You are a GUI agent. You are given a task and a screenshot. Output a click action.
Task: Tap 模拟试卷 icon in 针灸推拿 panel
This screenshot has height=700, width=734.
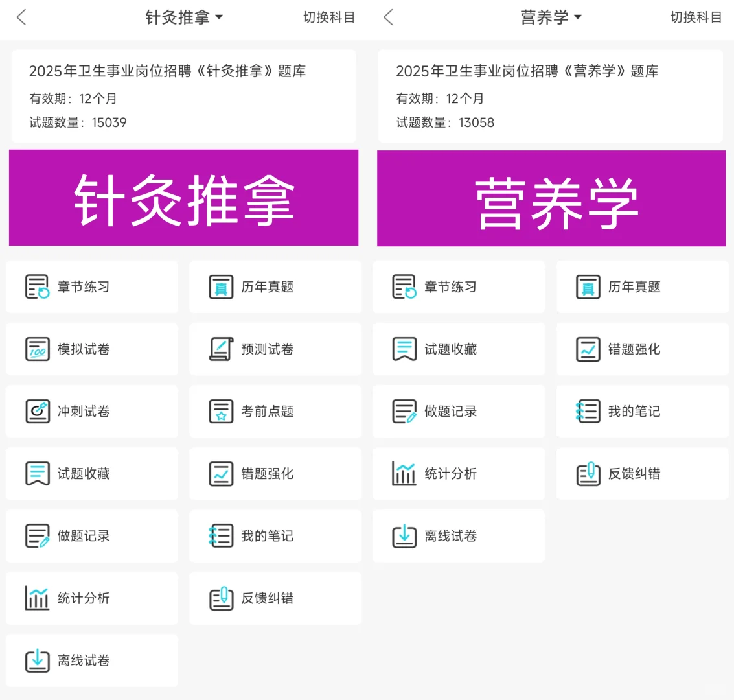point(37,349)
